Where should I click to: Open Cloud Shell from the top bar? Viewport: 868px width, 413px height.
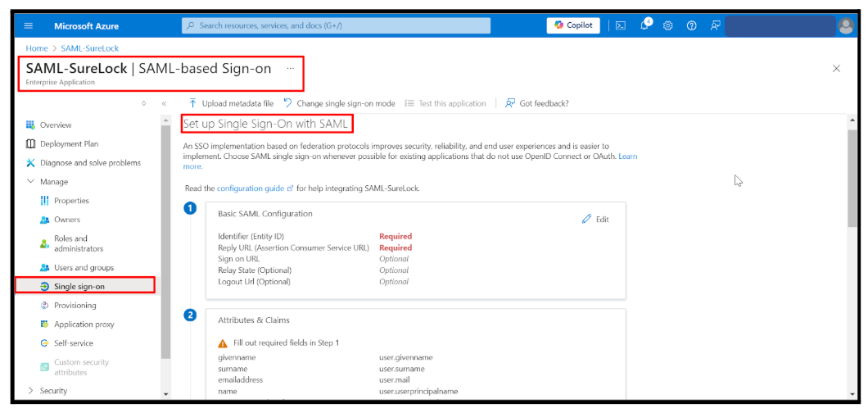tap(621, 25)
